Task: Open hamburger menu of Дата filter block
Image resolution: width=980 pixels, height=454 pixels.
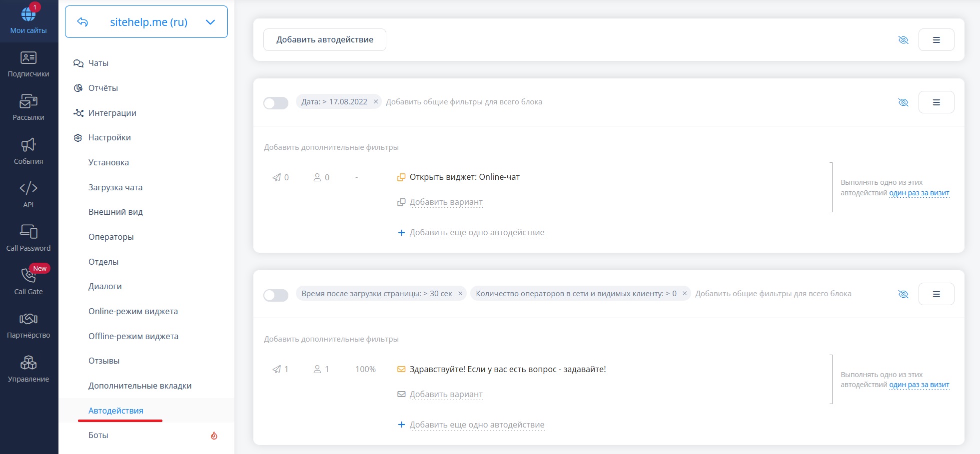Action: click(936, 102)
